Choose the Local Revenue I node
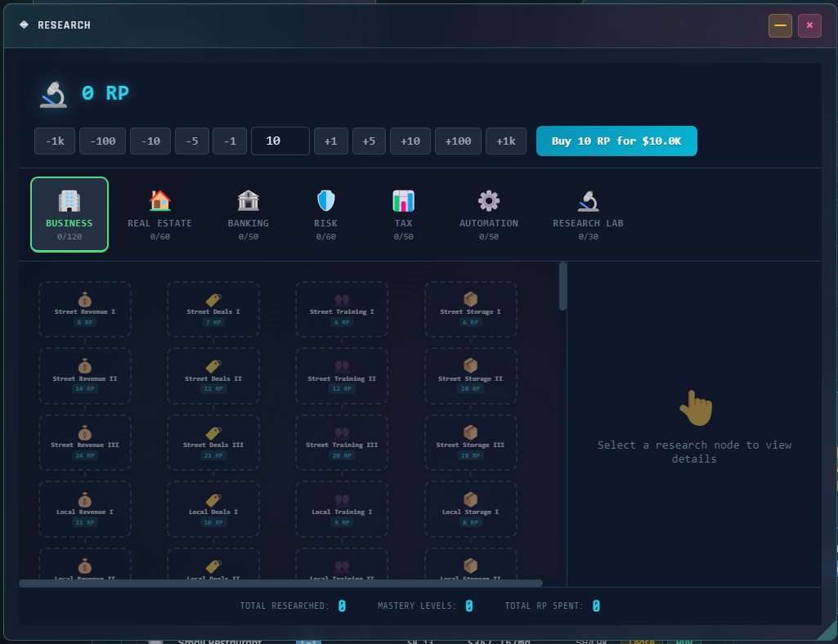The width and height of the screenshot is (838, 644). pos(85,510)
